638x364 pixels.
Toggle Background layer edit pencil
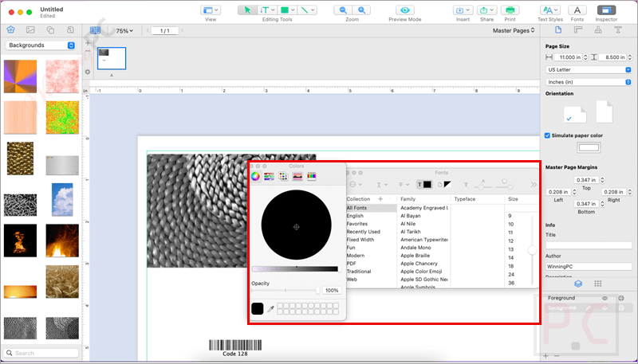pyautogui.click(x=589, y=308)
